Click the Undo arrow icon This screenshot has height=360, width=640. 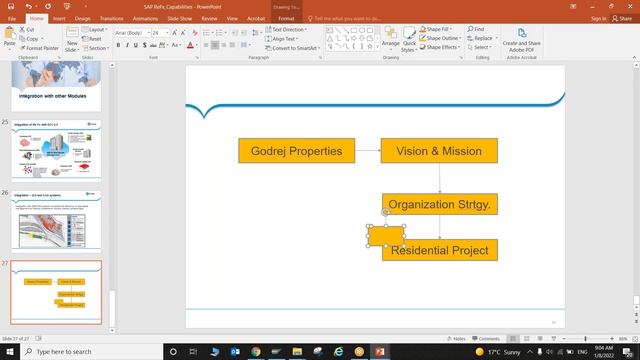(x=28, y=7)
